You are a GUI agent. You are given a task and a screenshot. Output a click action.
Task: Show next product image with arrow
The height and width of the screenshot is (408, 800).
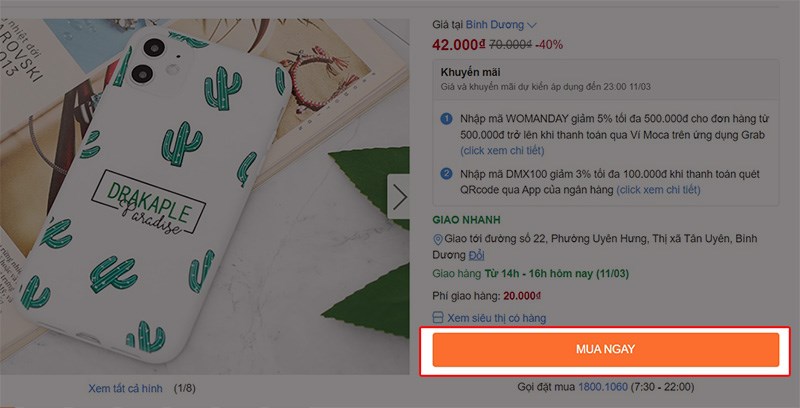tap(399, 197)
